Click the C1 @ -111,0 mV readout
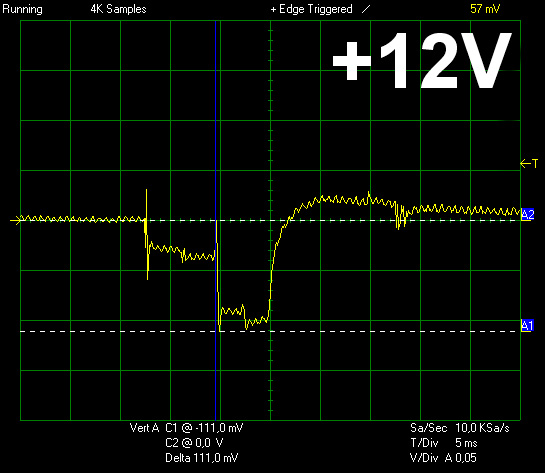 204,427
